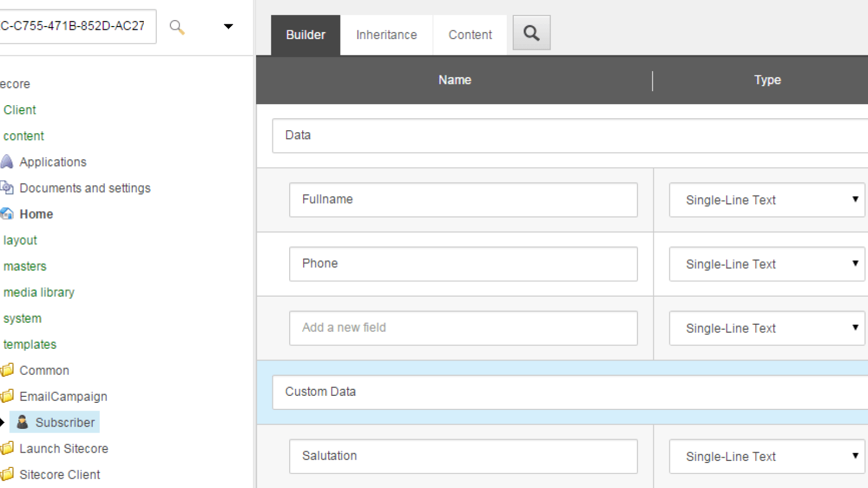Screen dimensions: 868x488
Task: Select the templates item in the tree
Action: tap(30, 344)
